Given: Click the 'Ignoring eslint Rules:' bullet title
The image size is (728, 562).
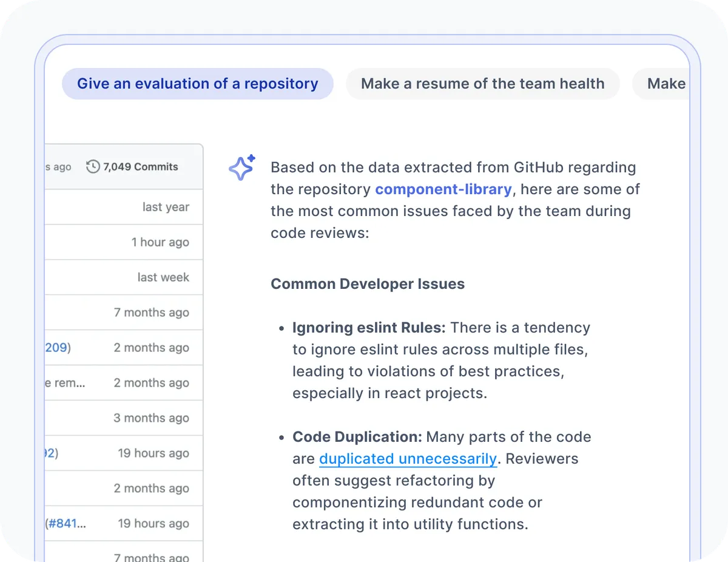Looking at the screenshot, I should [369, 328].
